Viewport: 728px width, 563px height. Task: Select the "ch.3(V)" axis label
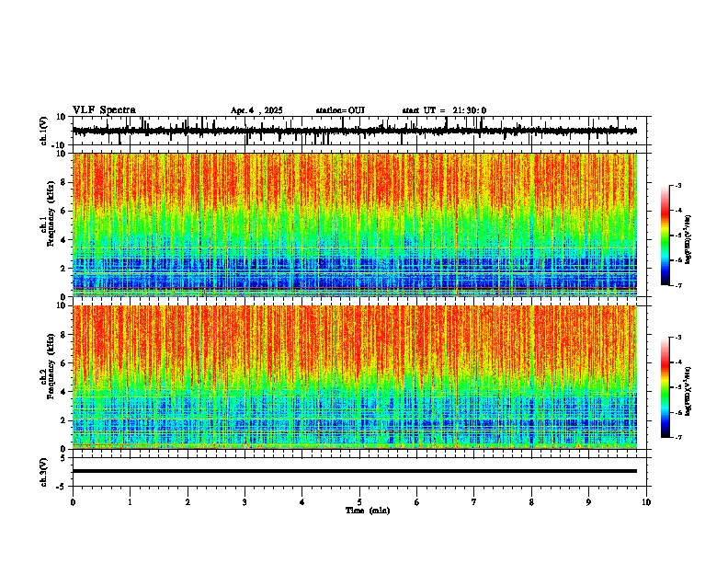(44, 473)
